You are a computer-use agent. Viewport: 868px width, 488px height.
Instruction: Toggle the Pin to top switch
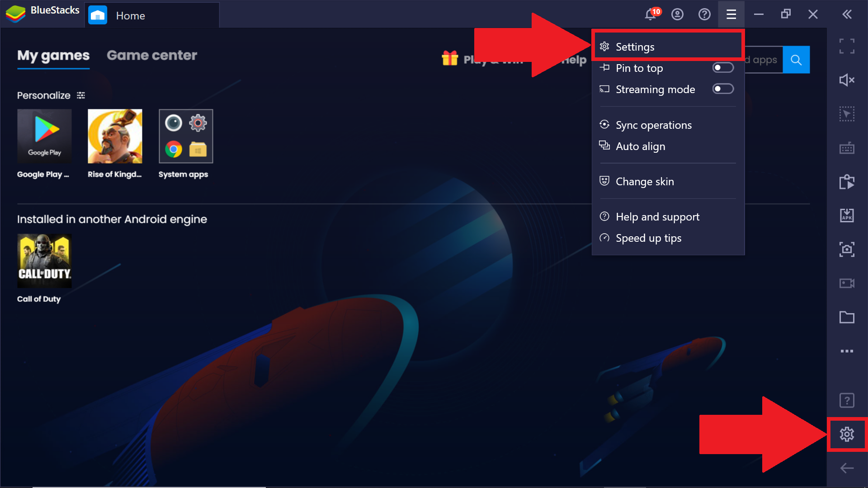(724, 68)
